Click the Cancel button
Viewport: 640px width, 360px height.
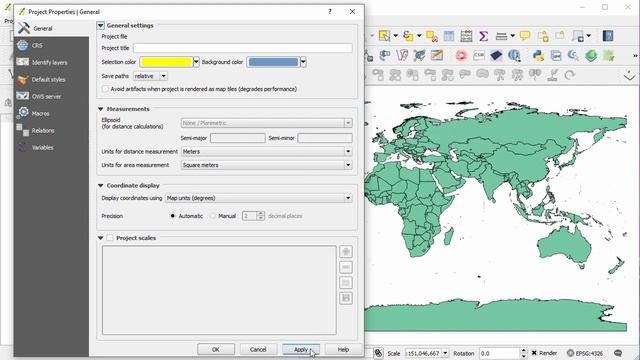tap(258, 349)
